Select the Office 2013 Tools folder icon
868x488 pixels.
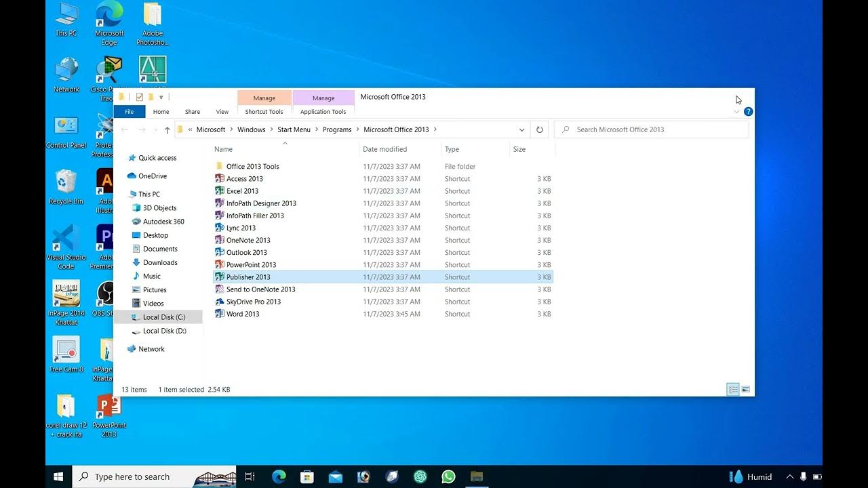tap(219, 166)
